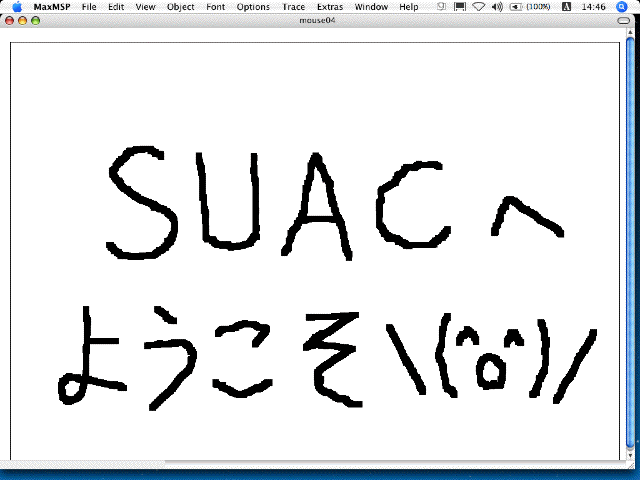The image size is (640, 480).
Task: Open the Help menu
Action: coord(409,7)
